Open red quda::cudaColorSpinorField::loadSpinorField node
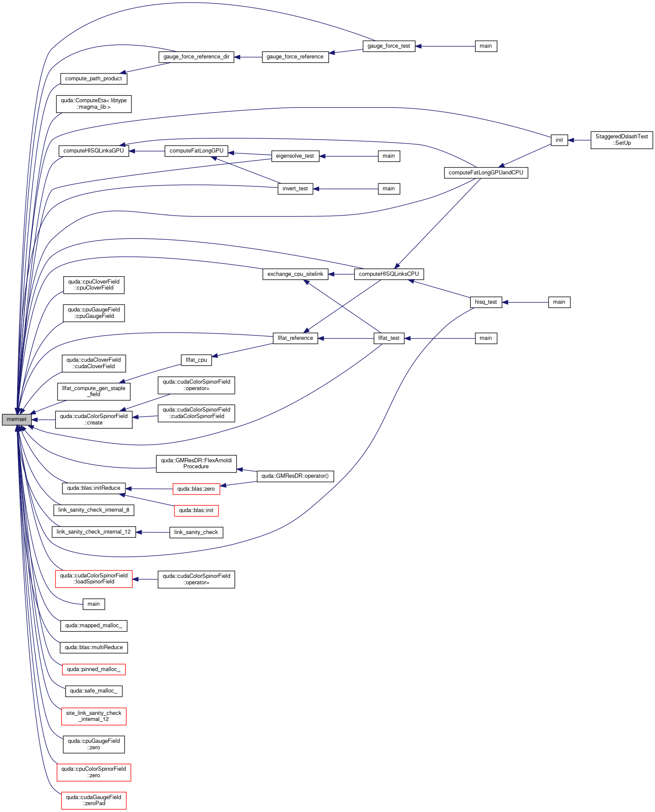 pos(94,579)
